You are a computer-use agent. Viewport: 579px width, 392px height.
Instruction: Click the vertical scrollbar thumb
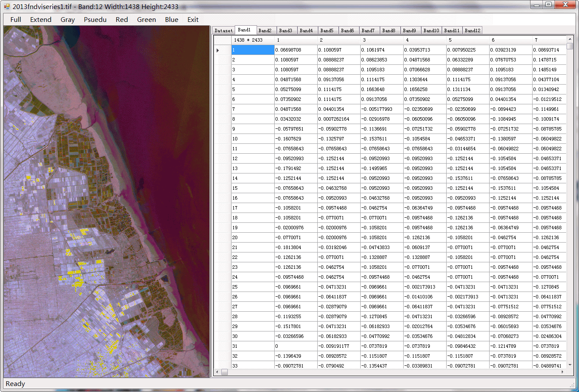(x=570, y=46)
